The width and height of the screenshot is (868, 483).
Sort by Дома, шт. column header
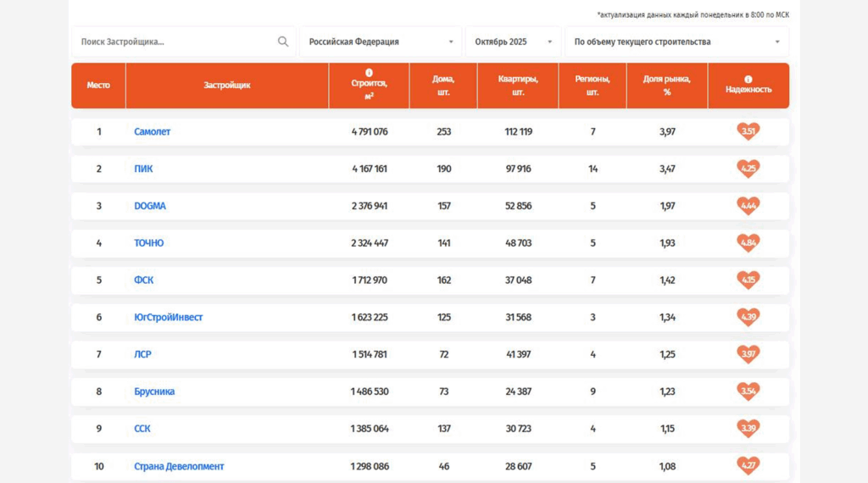coord(443,86)
